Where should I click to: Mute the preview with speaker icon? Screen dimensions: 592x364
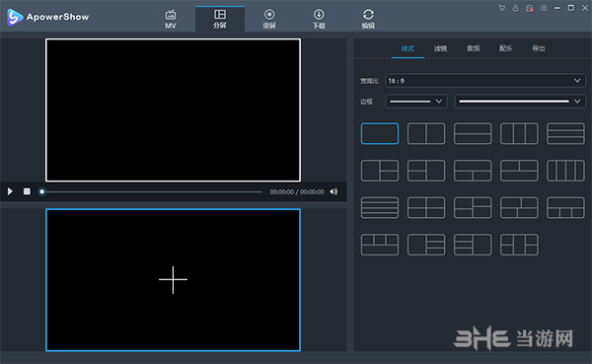[x=333, y=191]
